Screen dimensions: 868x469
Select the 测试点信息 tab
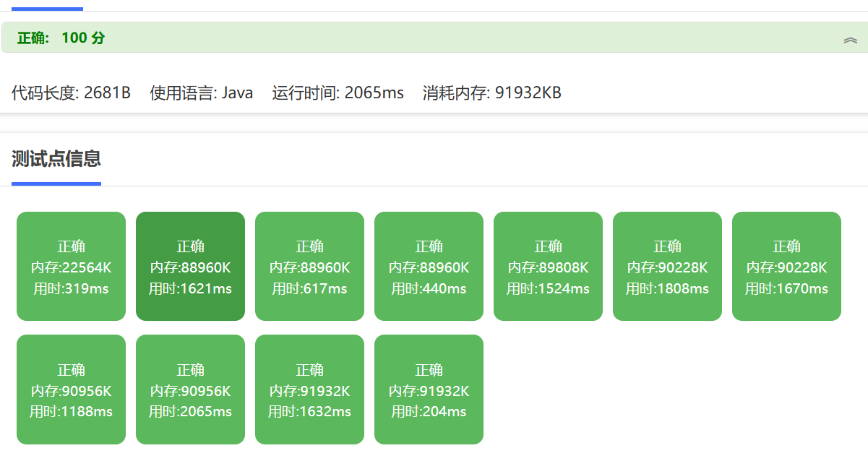[x=56, y=159]
